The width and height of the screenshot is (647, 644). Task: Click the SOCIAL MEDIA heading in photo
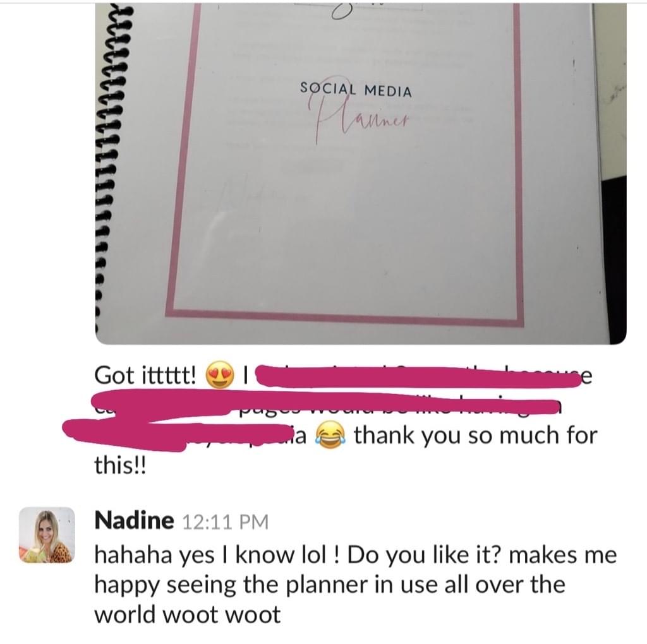356,90
